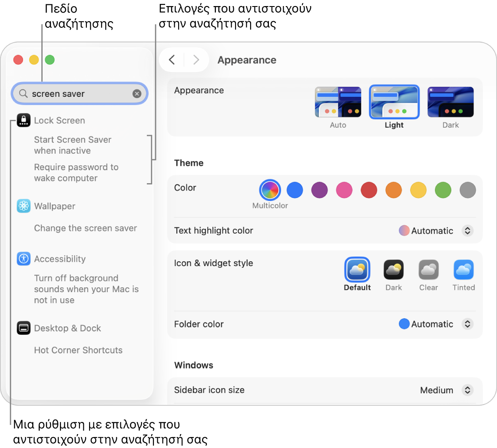497x448 pixels.
Task: Pick the green theme color
Action: [443, 190]
